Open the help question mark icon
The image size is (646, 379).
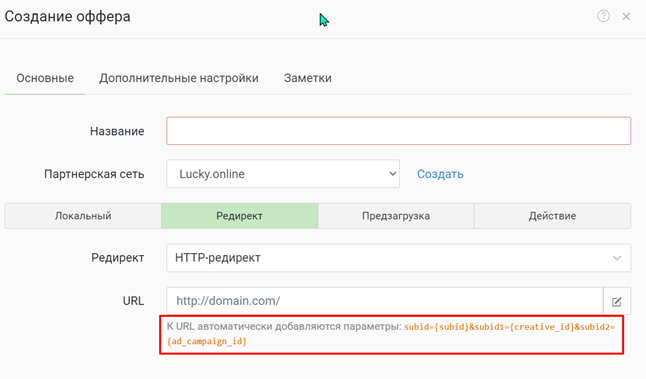603,16
